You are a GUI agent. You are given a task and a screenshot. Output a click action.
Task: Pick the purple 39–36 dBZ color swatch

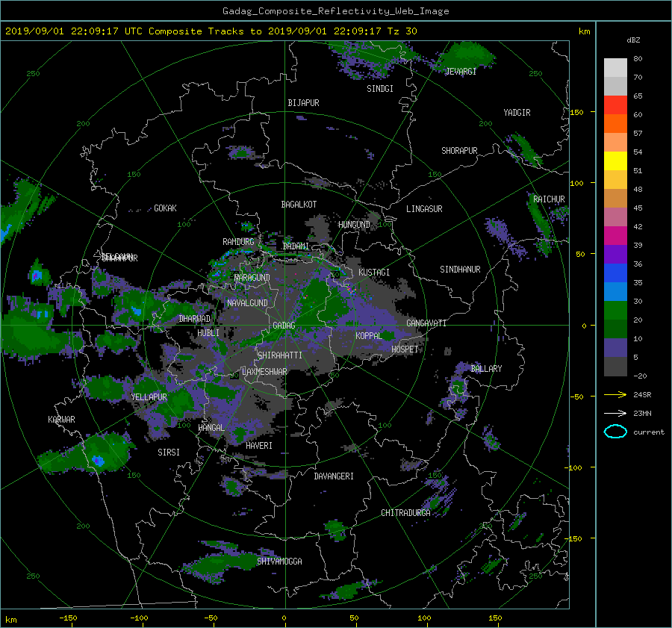tap(615, 254)
